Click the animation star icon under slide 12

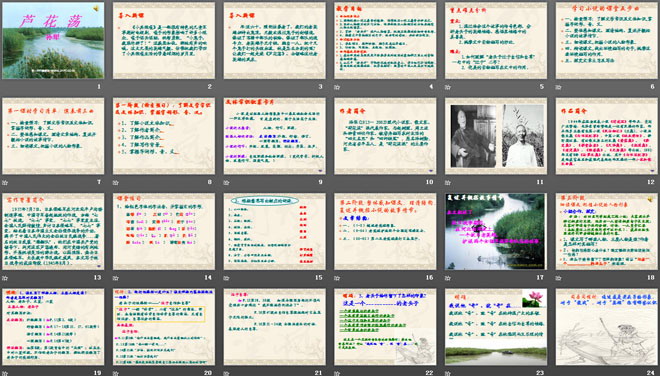[x=559, y=183]
